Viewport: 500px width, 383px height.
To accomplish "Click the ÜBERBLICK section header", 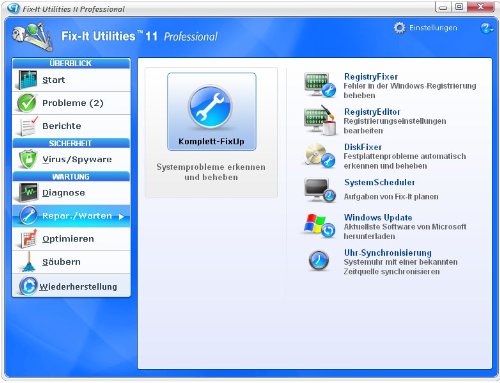I will [x=71, y=63].
